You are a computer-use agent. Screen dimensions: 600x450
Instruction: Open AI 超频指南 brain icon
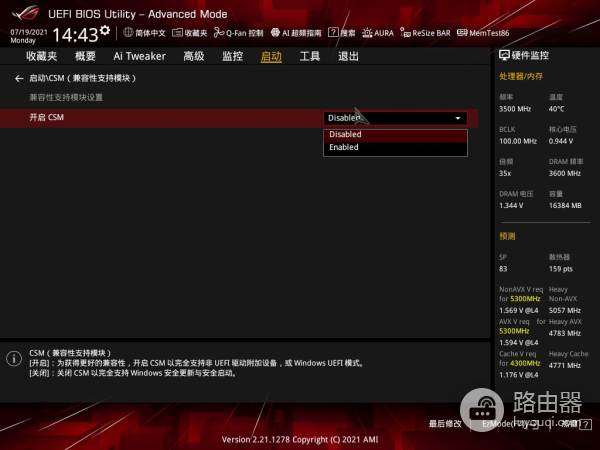coord(275,33)
